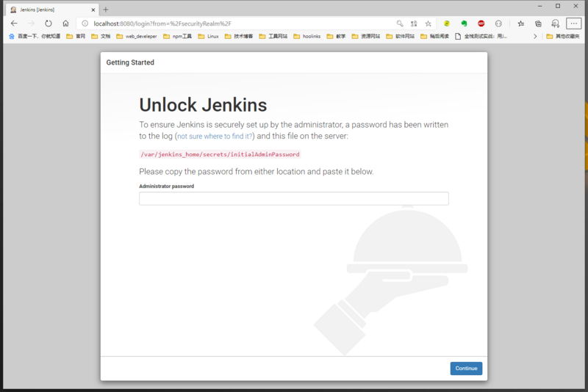Click the Getting Started title

tap(130, 62)
